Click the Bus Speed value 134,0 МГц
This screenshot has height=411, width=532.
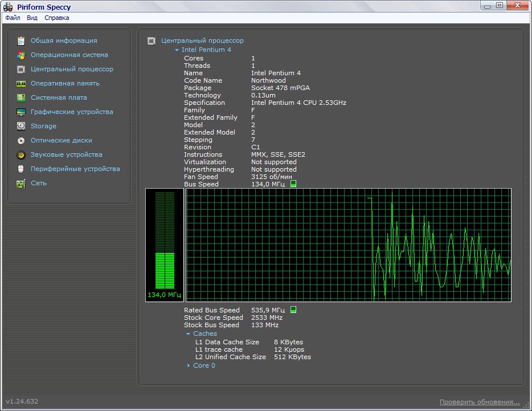[268, 184]
